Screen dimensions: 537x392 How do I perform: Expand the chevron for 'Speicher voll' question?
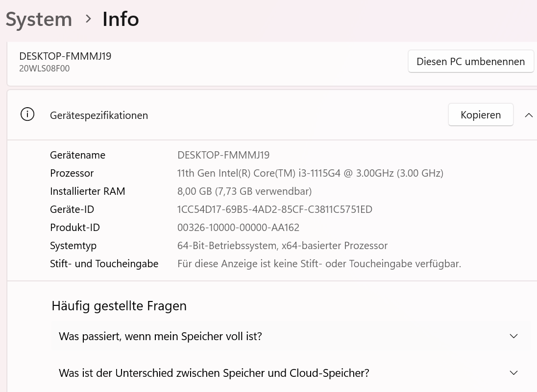coord(513,336)
